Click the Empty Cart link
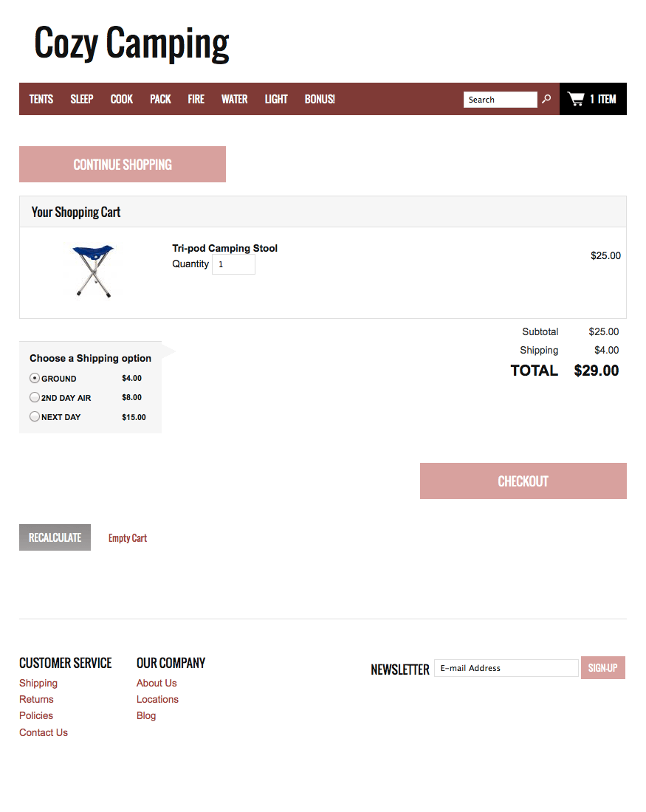Viewport: 646px width, 812px height. 128,538
